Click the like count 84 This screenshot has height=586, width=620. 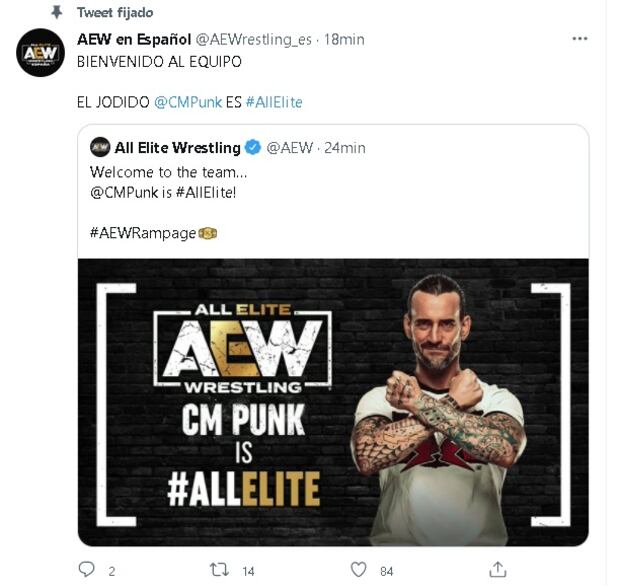[387, 571]
